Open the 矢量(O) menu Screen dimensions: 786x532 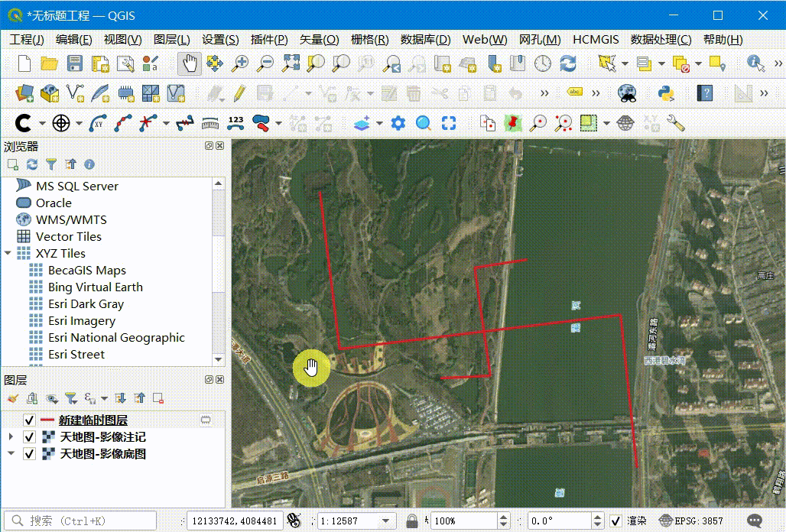click(320, 40)
